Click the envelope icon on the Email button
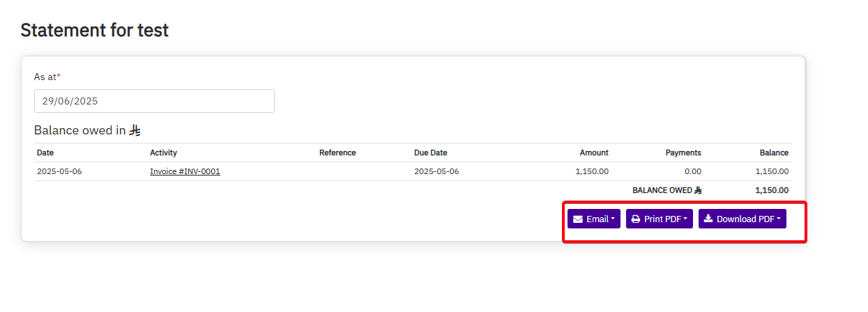The height and width of the screenshot is (312, 868). coord(578,219)
